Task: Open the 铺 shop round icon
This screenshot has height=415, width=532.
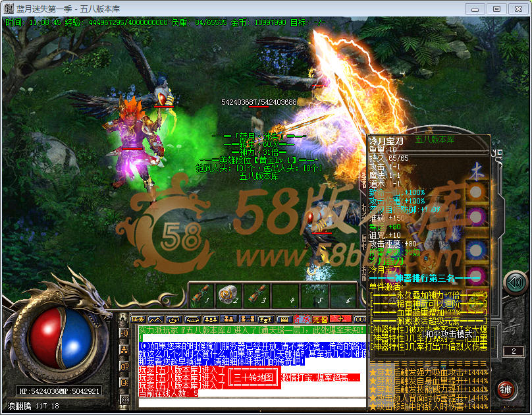Action: coord(506,389)
